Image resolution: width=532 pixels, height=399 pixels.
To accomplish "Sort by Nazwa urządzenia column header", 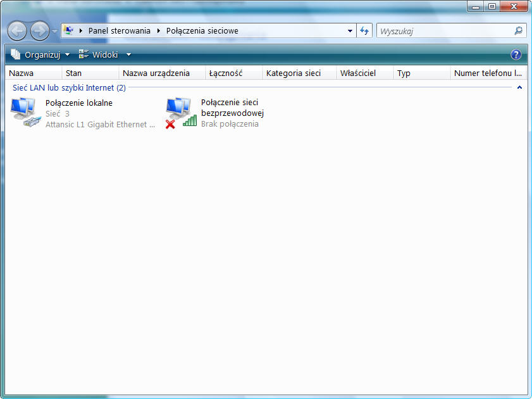I will [x=156, y=73].
